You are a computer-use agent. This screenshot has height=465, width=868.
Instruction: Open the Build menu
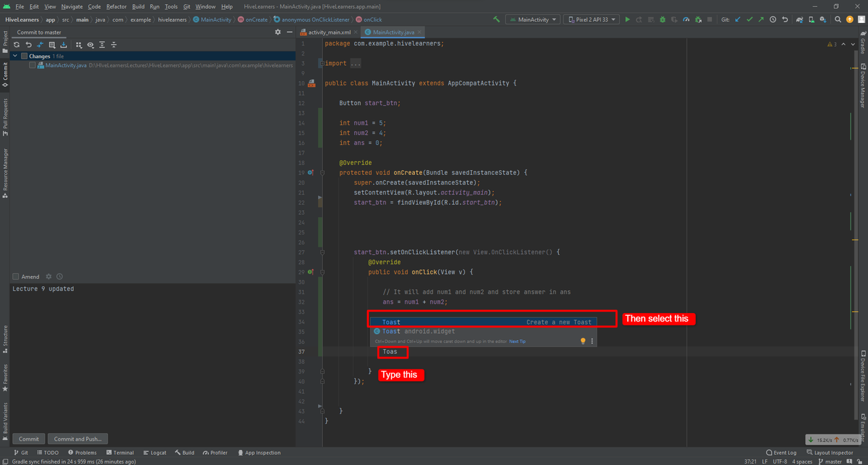click(x=138, y=6)
